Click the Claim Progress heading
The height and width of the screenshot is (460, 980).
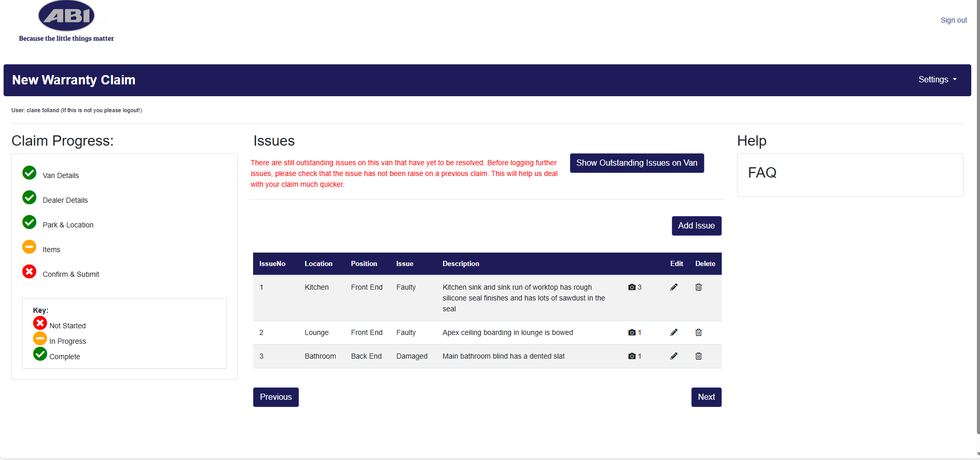[62, 141]
